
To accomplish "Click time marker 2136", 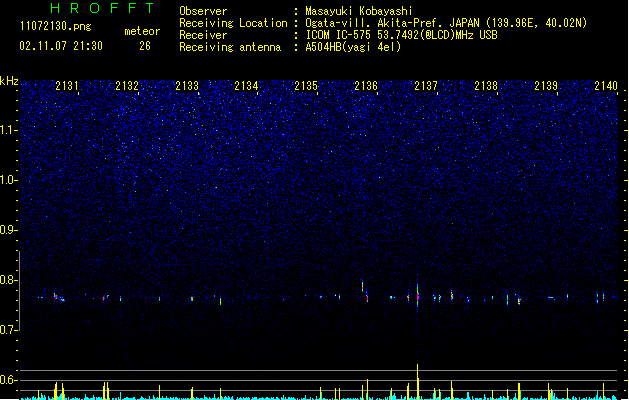I will tap(366, 86).
